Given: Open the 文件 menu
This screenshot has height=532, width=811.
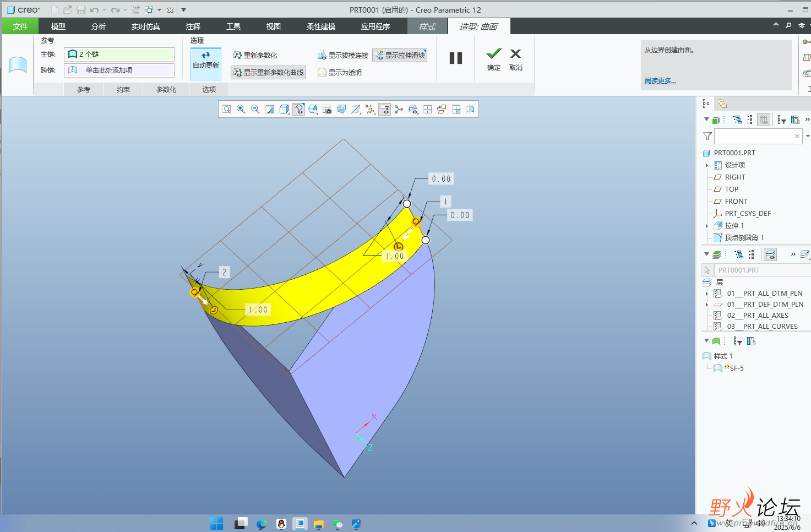Looking at the screenshot, I should (20, 26).
